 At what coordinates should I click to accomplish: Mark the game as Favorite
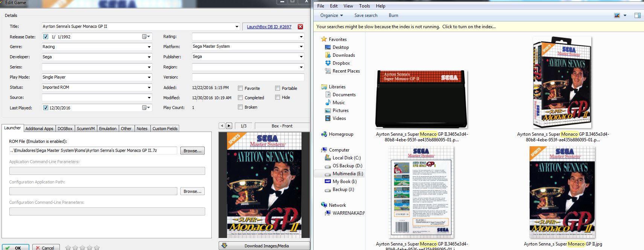coord(240,88)
